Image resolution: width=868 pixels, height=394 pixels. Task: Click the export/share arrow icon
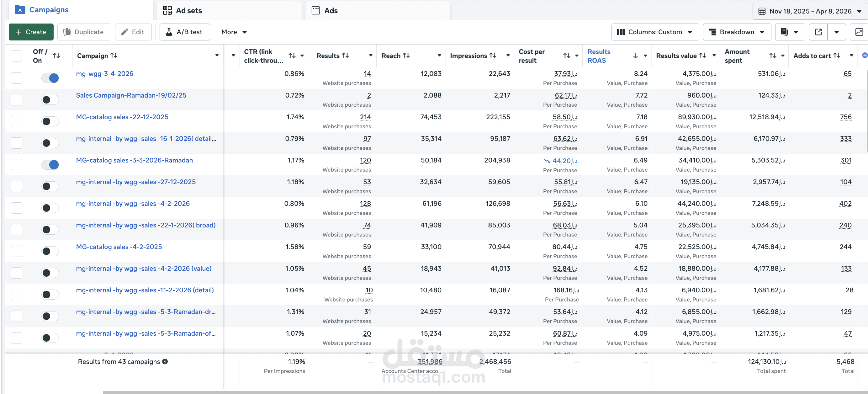point(818,32)
